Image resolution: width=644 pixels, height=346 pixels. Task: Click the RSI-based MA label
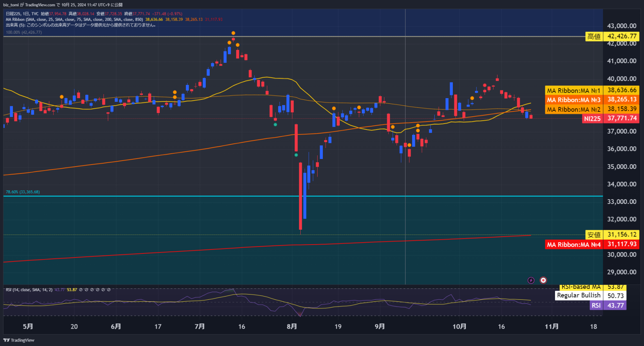click(x=581, y=287)
